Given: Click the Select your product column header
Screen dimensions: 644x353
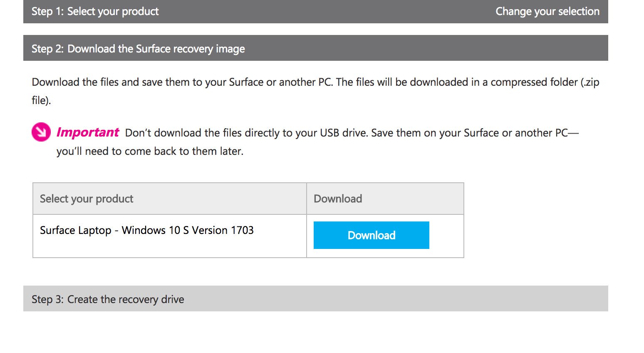Looking at the screenshot, I should point(86,199).
